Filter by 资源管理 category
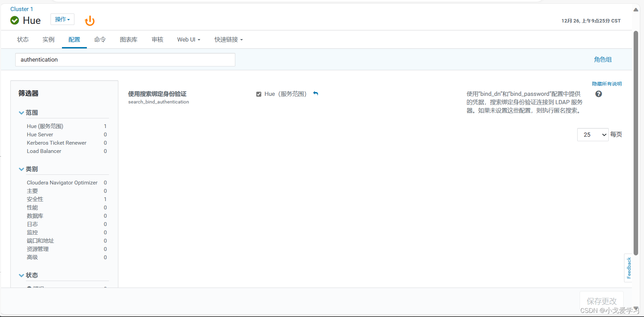The height and width of the screenshot is (317, 644). [38, 249]
